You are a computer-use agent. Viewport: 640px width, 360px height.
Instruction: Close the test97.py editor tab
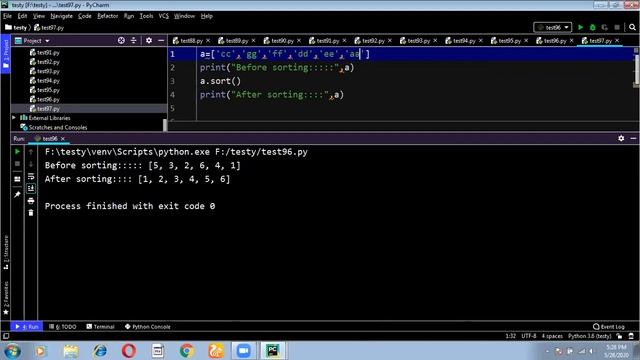(617, 40)
